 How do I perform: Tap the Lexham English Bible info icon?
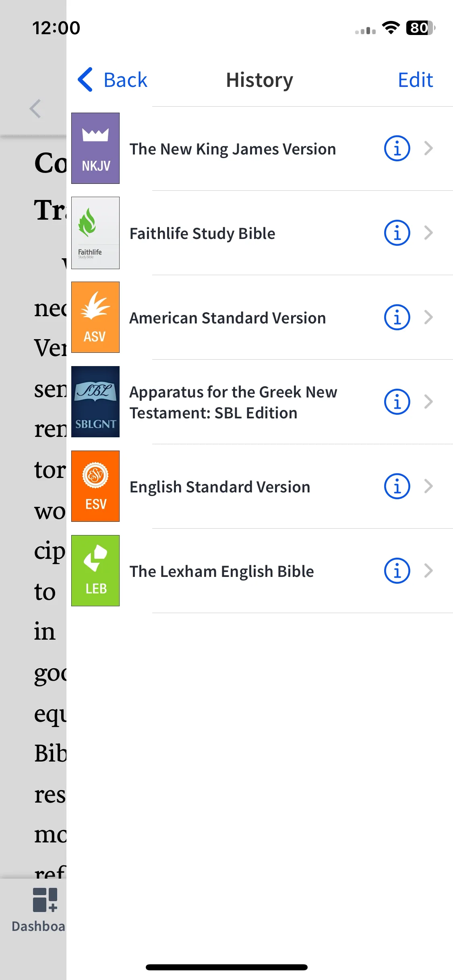(397, 571)
